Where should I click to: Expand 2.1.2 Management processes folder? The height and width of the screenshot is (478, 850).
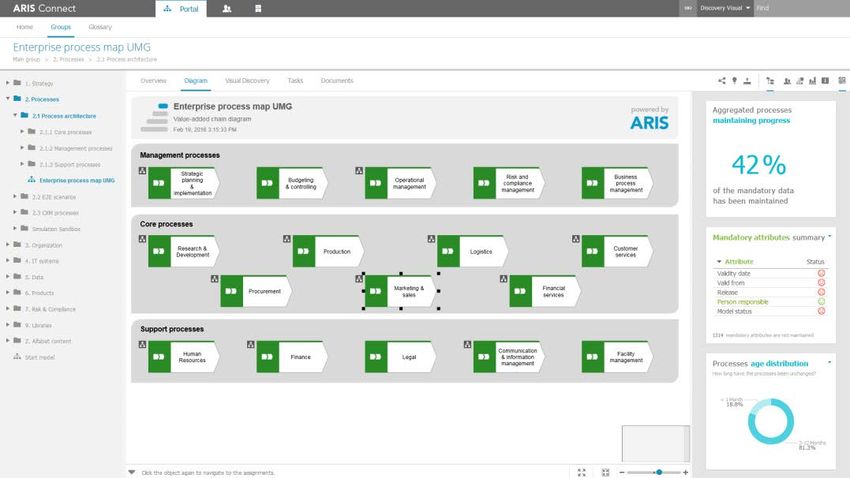click(22, 147)
